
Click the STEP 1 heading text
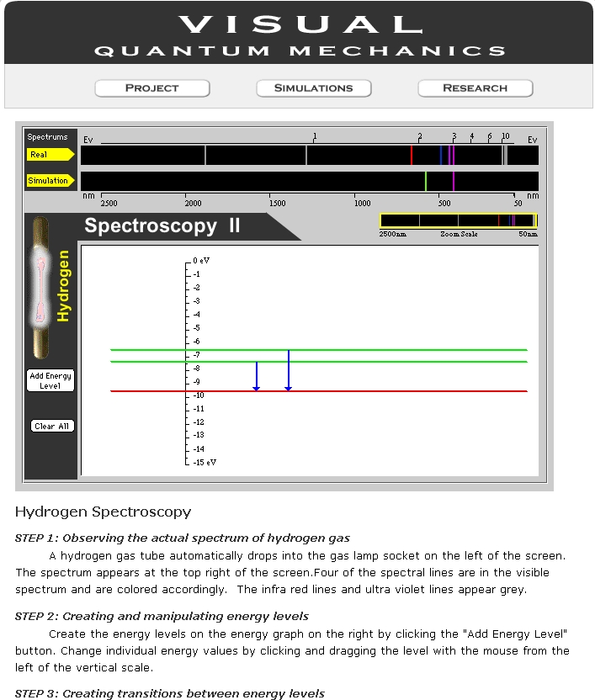pyautogui.click(x=183, y=538)
